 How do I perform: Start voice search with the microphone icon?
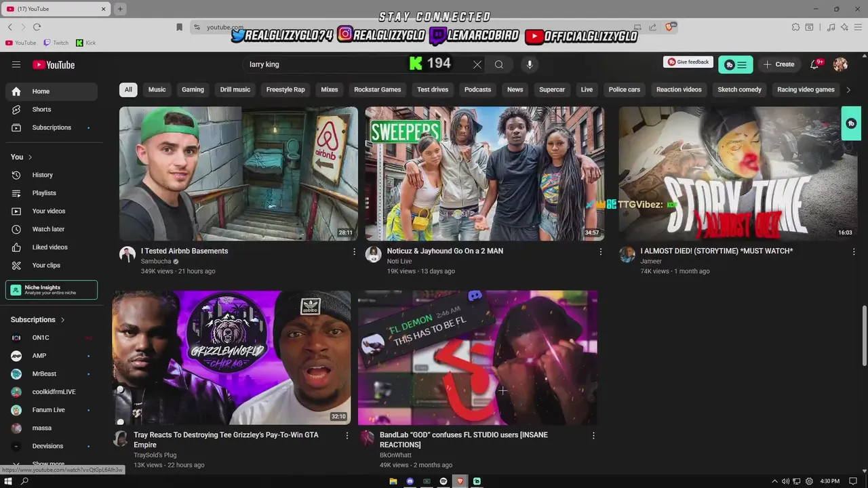click(530, 64)
